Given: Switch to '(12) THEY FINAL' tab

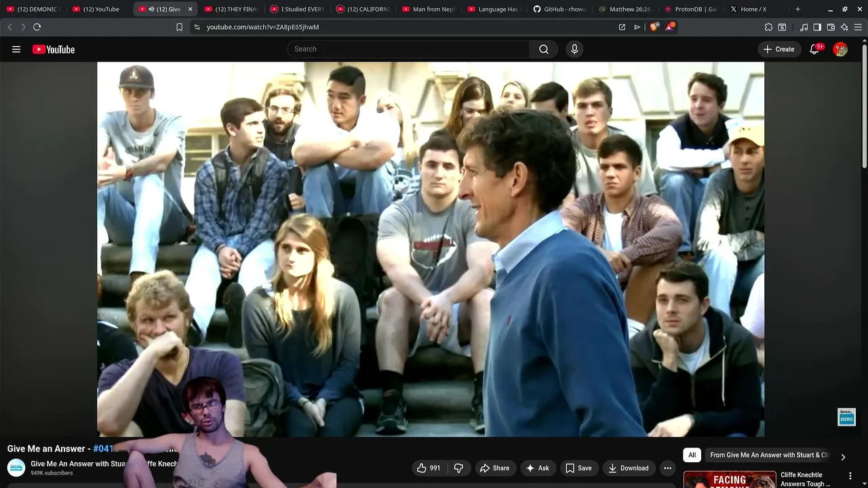Looking at the screenshot, I should [231, 9].
